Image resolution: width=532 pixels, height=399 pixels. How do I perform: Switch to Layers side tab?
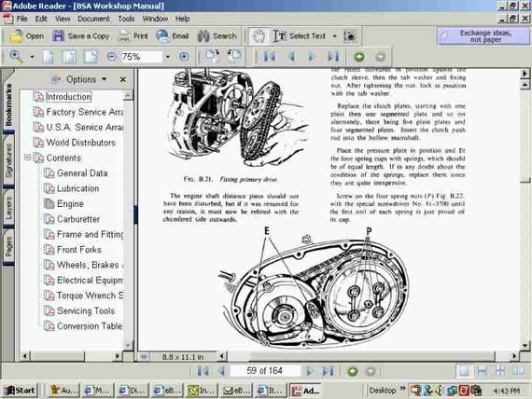point(8,208)
